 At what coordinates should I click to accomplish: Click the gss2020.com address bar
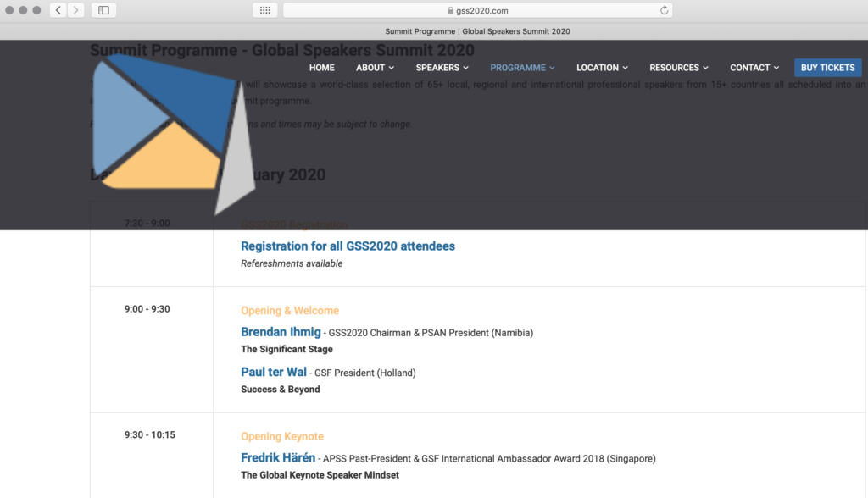(x=477, y=10)
